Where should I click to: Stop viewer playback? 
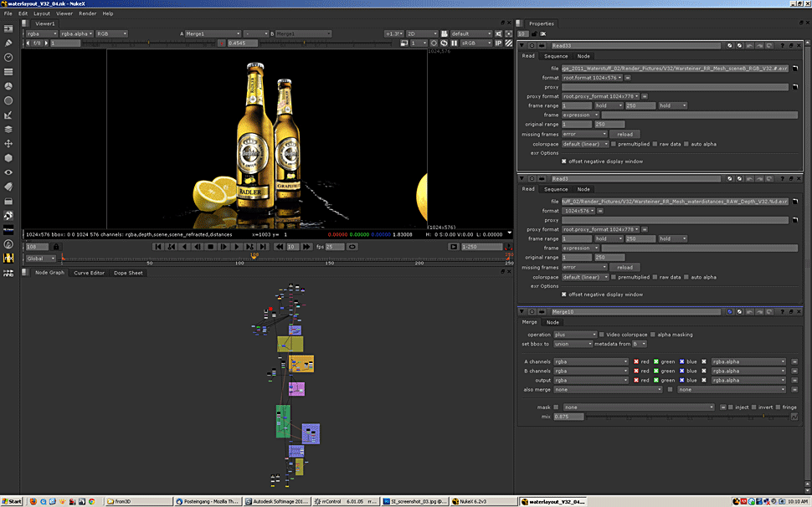point(210,247)
